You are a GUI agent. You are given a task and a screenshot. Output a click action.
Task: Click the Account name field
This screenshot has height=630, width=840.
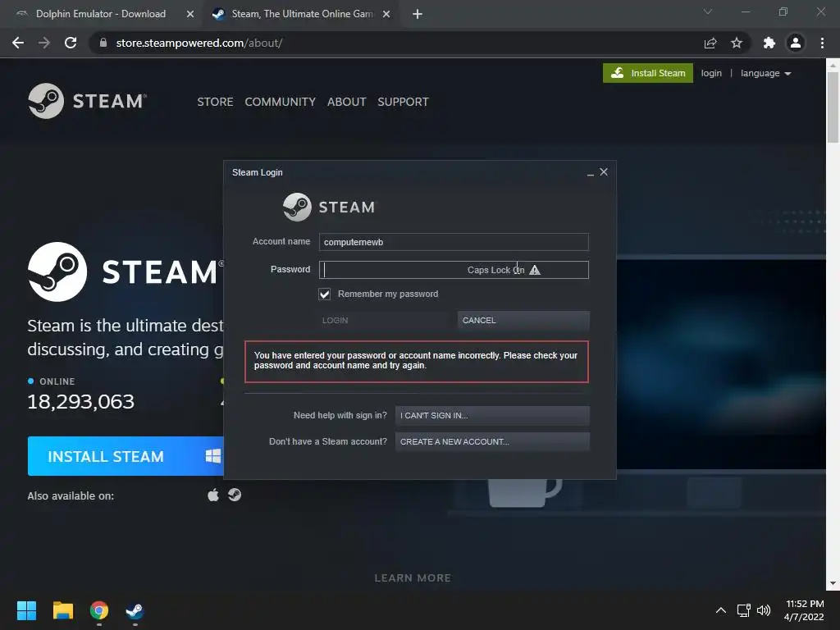point(454,242)
